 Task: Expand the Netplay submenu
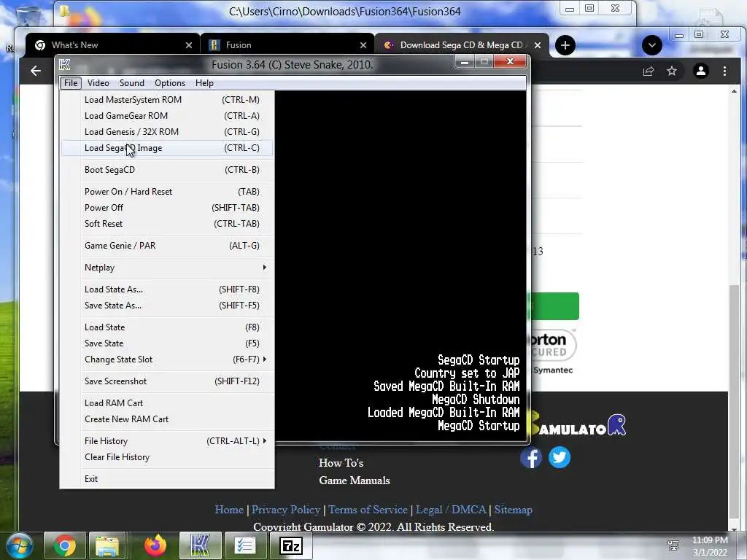(167, 268)
